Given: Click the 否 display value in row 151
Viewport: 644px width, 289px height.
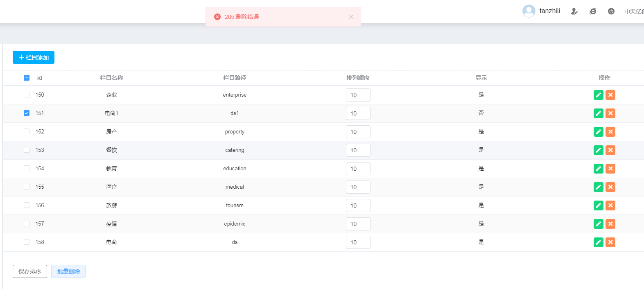Looking at the screenshot, I should 481,113.
